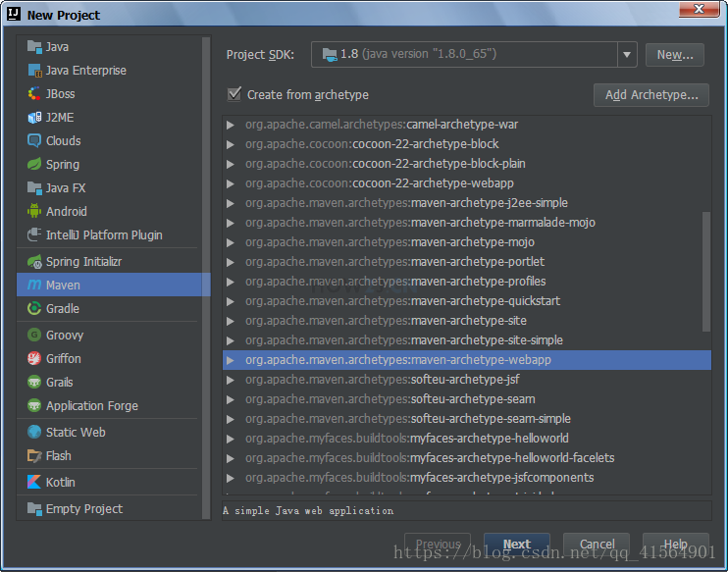Close the New Project dialog

click(699, 9)
